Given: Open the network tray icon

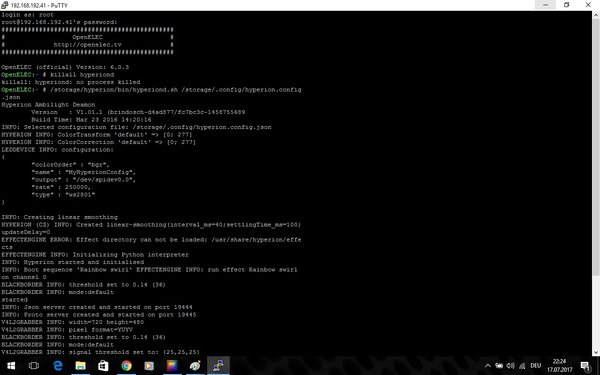Looking at the screenshot, I should point(522,366).
